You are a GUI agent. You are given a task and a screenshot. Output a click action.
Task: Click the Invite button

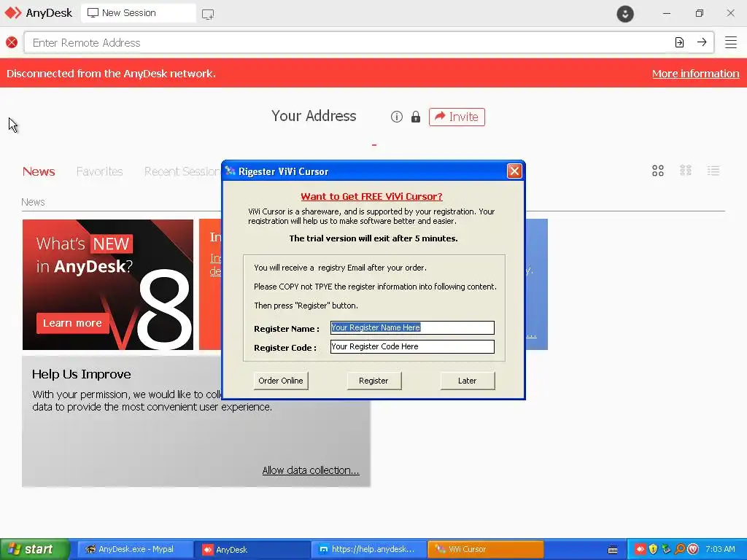click(x=457, y=117)
